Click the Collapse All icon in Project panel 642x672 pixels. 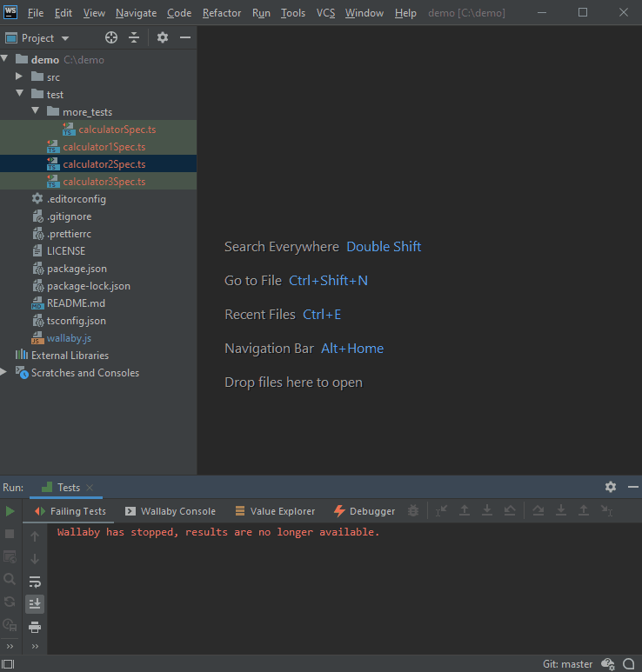tap(134, 38)
